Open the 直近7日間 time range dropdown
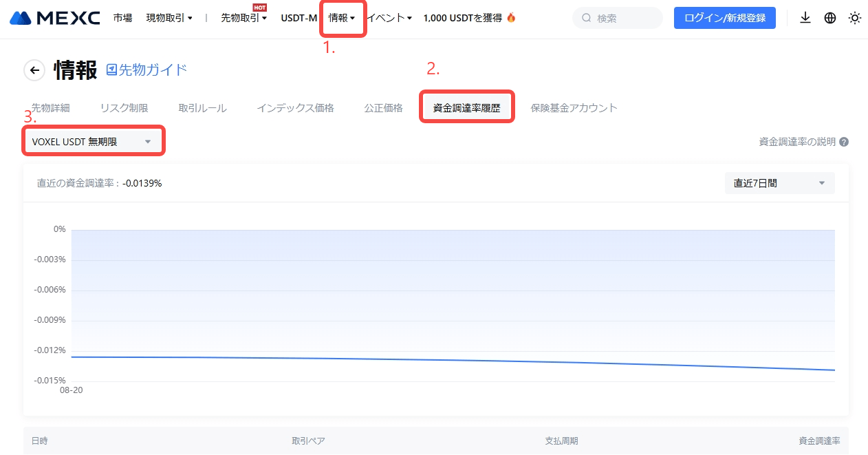 point(779,183)
